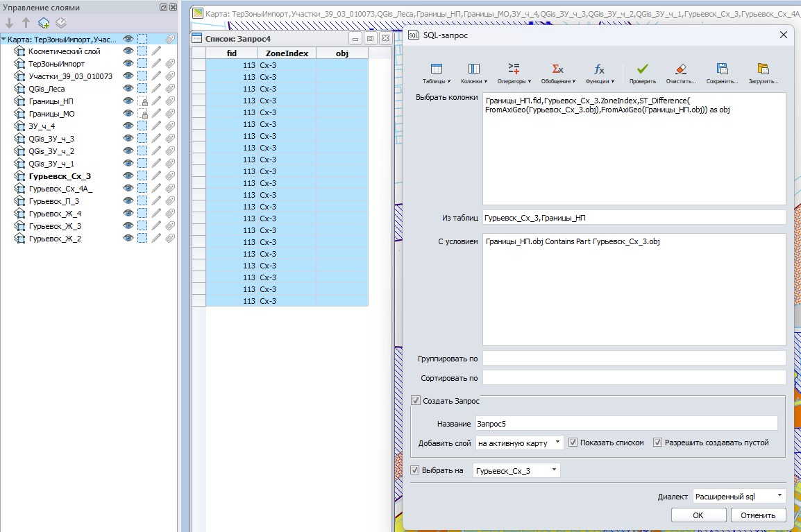Viewport: 801px width, 532px height.
Task: Open the Диалект dropdown
Action: [739, 497]
